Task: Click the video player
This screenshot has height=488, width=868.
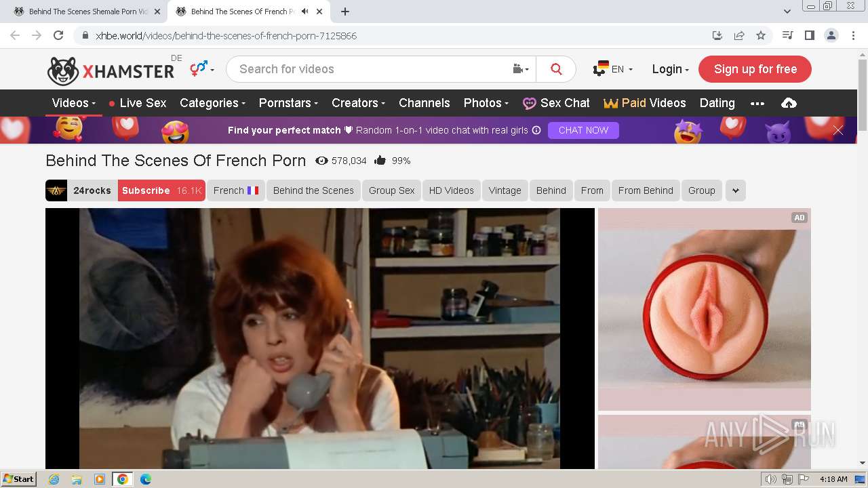Action: (320, 338)
